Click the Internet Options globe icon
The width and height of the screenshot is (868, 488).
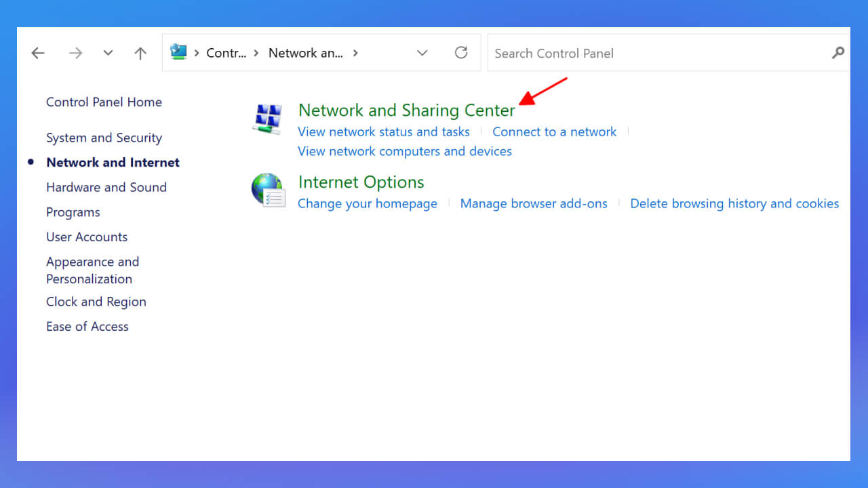tap(268, 190)
